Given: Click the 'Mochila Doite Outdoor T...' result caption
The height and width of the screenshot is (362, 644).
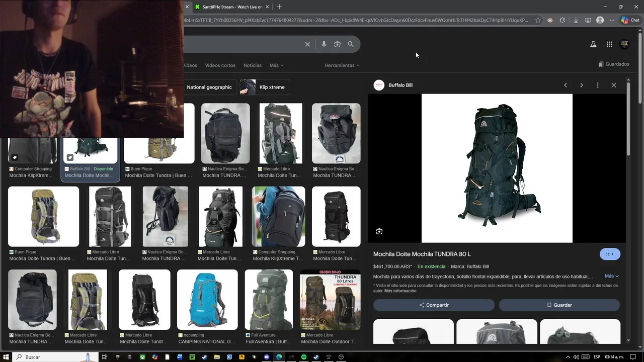Looking at the screenshot, I should coord(330,341).
